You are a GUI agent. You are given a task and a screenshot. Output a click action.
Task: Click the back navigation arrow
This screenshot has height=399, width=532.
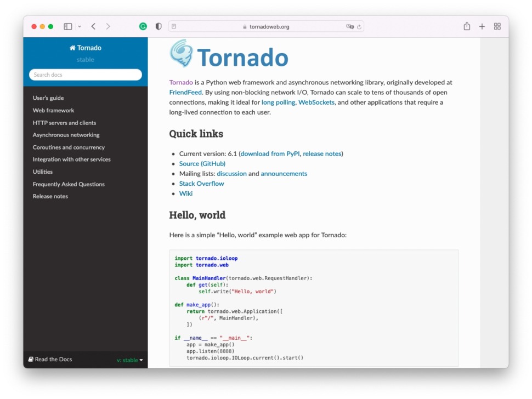[x=93, y=26]
